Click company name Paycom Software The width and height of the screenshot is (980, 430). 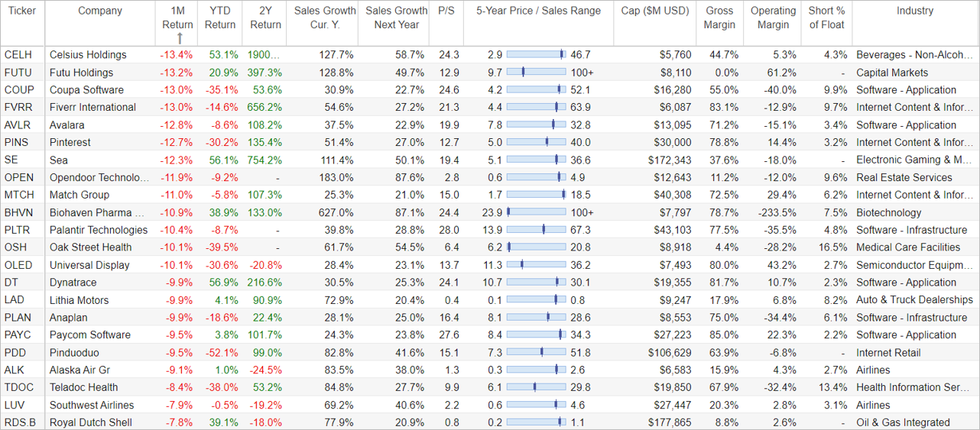(x=90, y=335)
